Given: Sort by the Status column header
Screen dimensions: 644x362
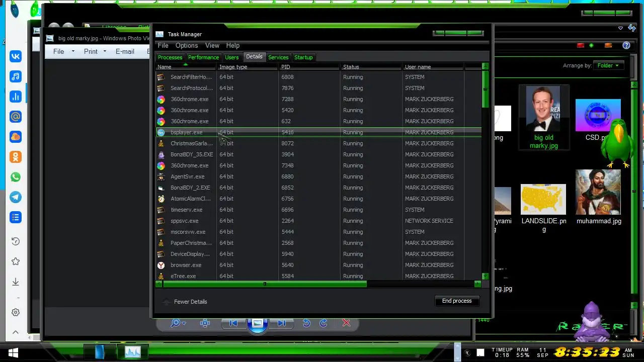Looking at the screenshot, I should coord(371,67).
